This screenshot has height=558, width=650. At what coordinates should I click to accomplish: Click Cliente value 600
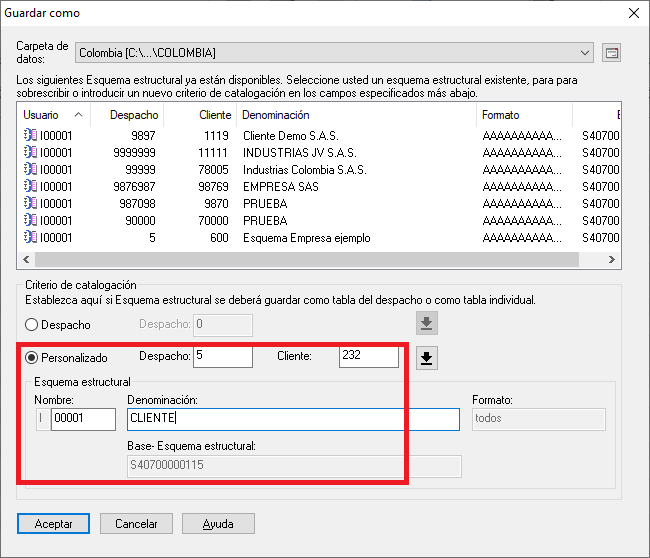[x=219, y=238]
